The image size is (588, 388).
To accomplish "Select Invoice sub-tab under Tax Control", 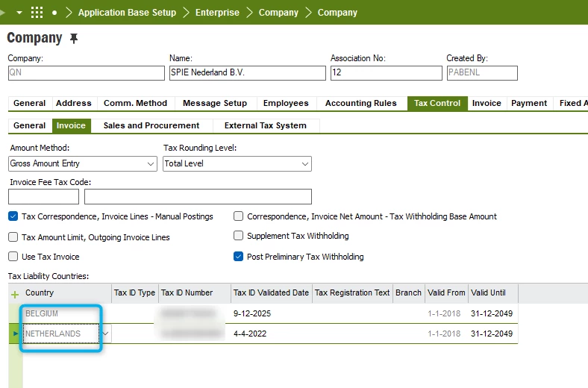I will pyautogui.click(x=71, y=125).
